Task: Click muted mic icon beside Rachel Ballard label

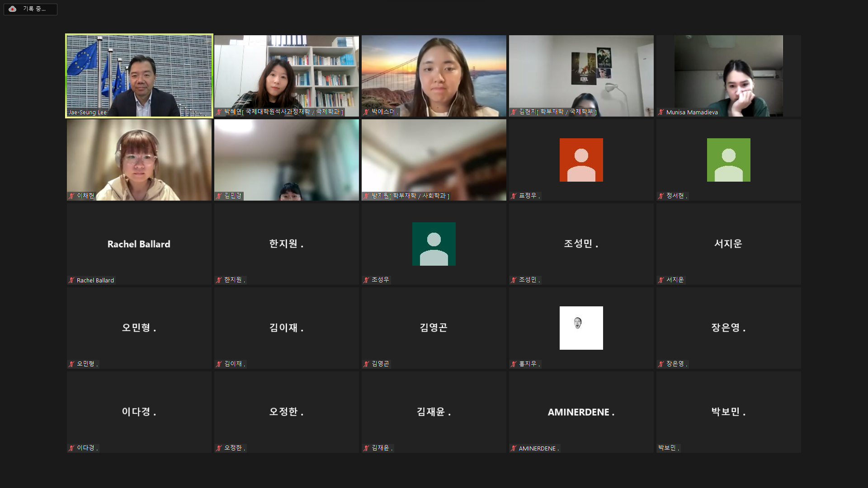Action: [x=71, y=280]
